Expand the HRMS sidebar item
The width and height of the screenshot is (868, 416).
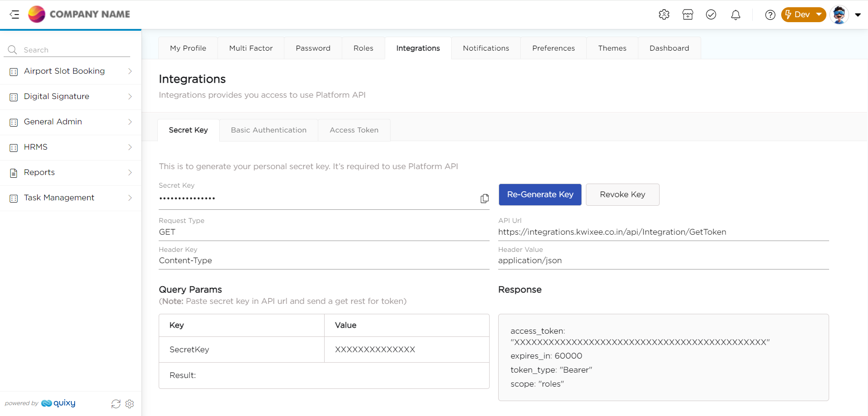click(x=71, y=147)
